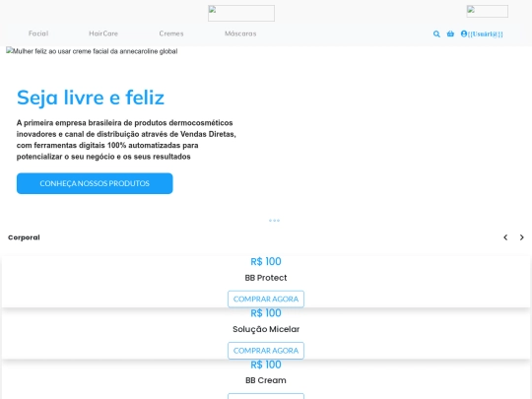Click the broken image at header top right

(488, 11)
